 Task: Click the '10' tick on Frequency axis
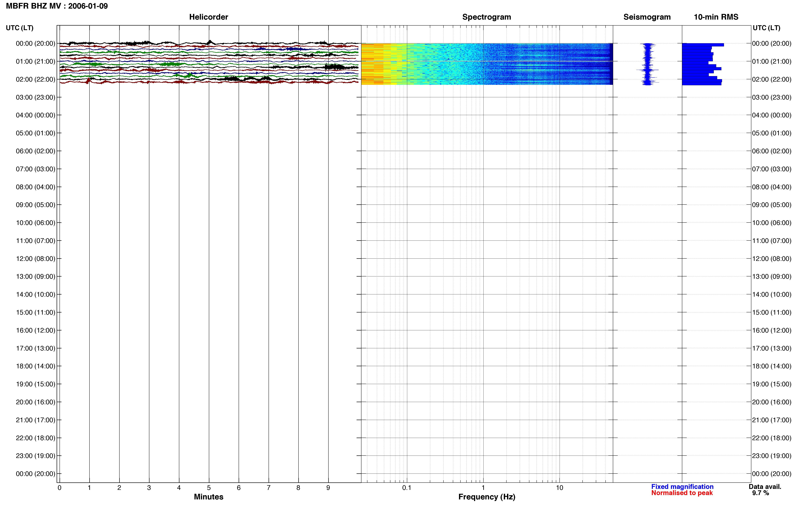pyautogui.click(x=559, y=488)
